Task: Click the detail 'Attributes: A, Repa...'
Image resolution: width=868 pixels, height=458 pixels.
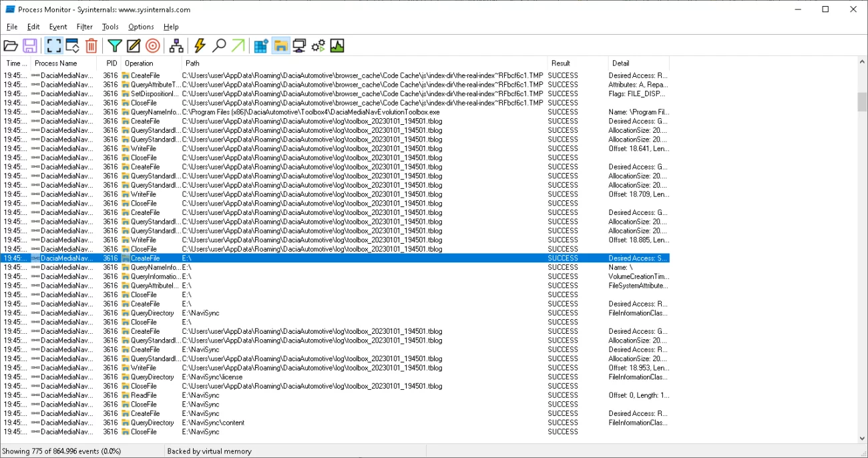Action: pos(638,85)
